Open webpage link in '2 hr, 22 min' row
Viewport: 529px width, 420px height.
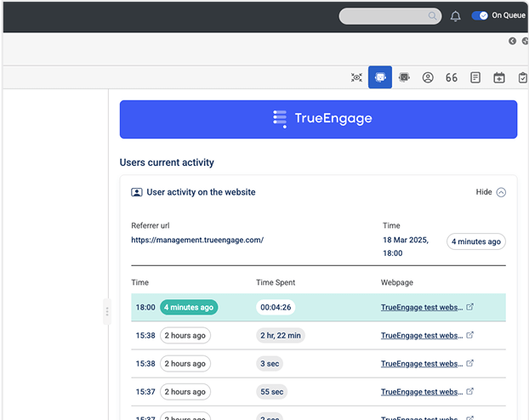click(x=422, y=336)
